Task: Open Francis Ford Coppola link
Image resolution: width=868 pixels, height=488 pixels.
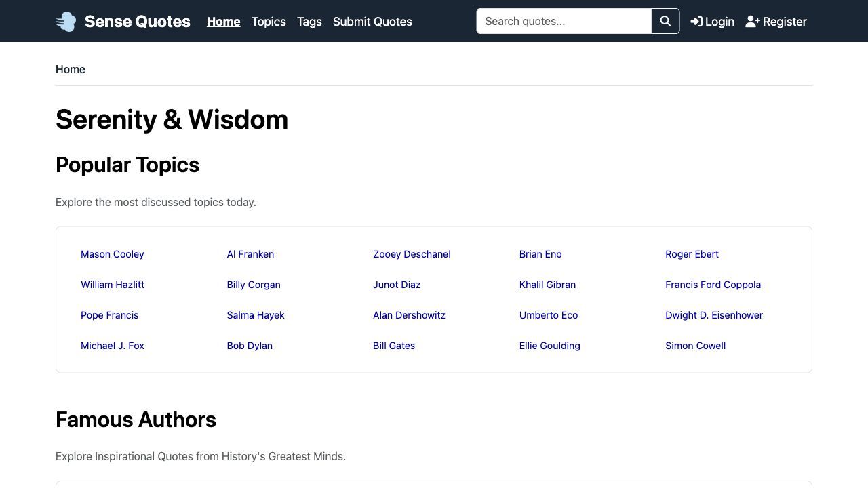Action: (x=713, y=285)
